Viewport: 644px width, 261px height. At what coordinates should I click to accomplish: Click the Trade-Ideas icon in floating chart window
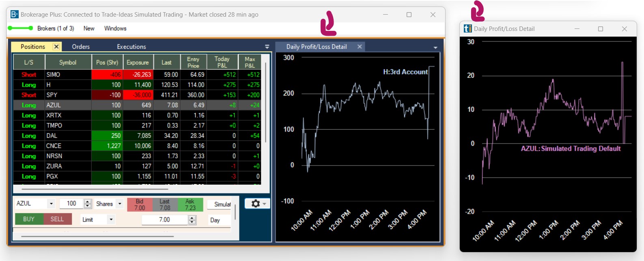click(468, 29)
